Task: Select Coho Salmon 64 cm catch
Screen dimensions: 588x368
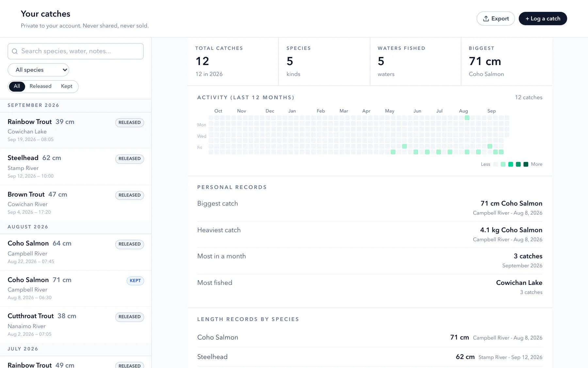Action: (x=75, y=252)
